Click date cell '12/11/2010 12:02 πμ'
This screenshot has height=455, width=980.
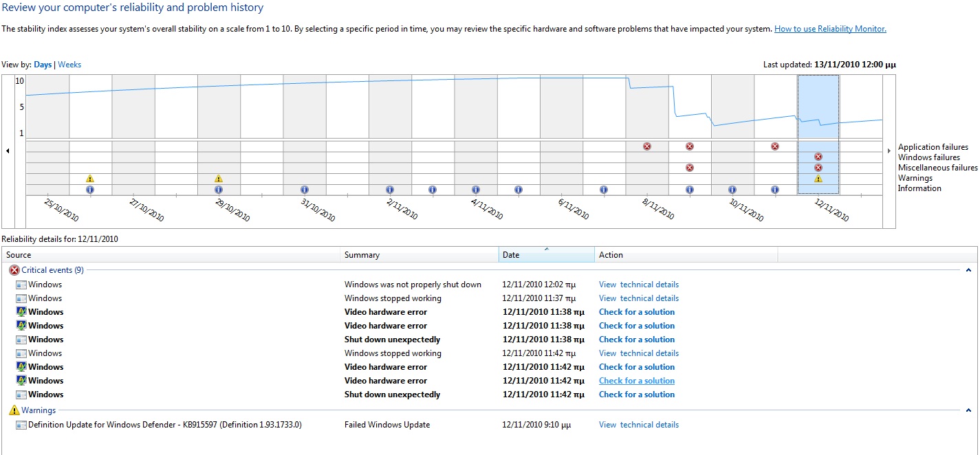tap(539, 285)
